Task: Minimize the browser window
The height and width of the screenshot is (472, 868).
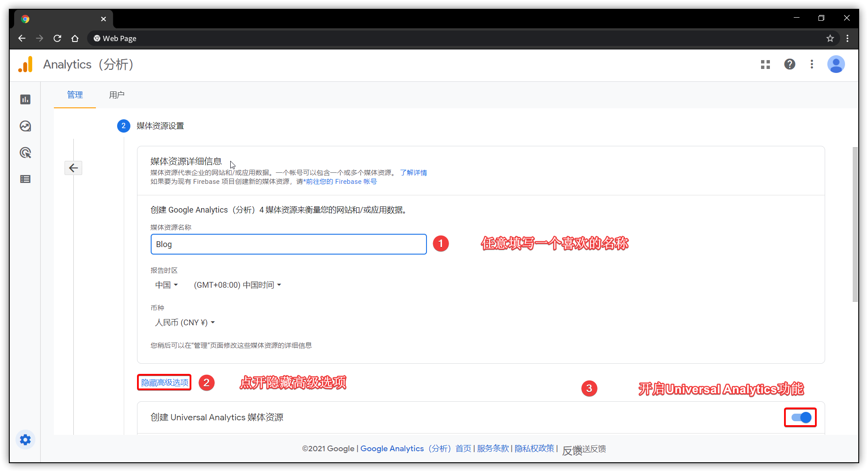Action: (x=796, y=18)
